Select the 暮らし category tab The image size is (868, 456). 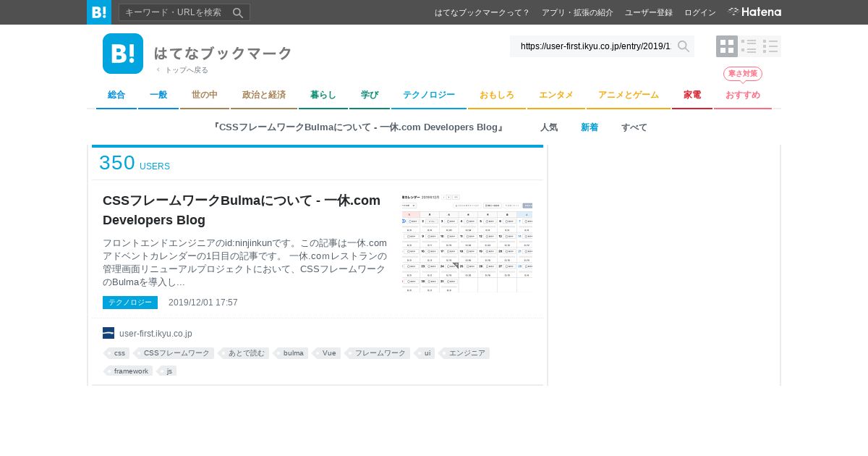point(323,96)
